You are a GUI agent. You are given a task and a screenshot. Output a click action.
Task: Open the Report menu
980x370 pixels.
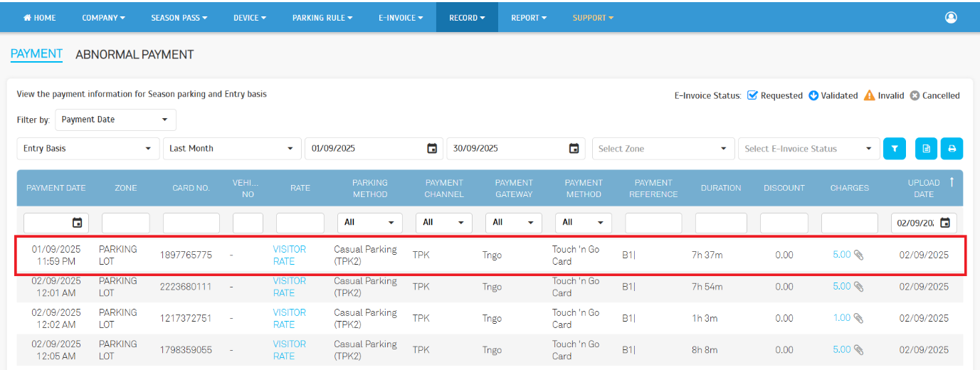pos(528,18)
